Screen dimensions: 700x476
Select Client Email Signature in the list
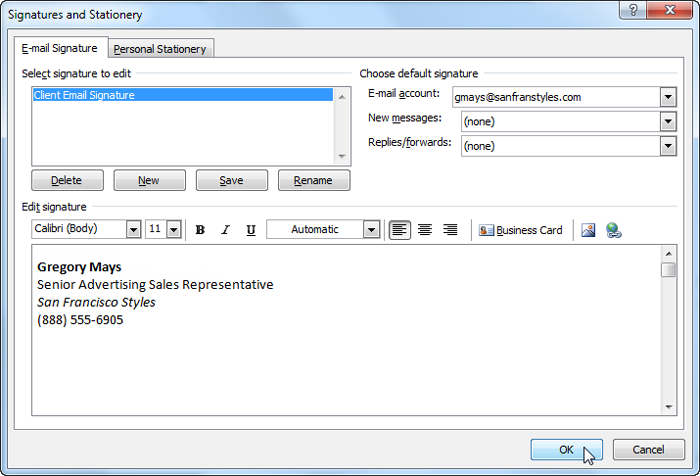[183, 96]
